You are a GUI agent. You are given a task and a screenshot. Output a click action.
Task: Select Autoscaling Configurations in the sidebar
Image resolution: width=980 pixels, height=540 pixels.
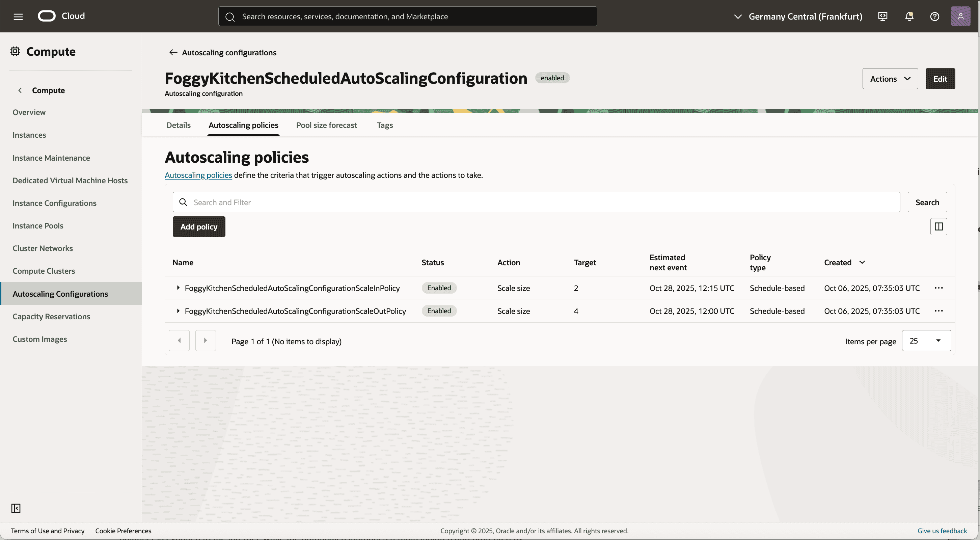click(71, 293)
